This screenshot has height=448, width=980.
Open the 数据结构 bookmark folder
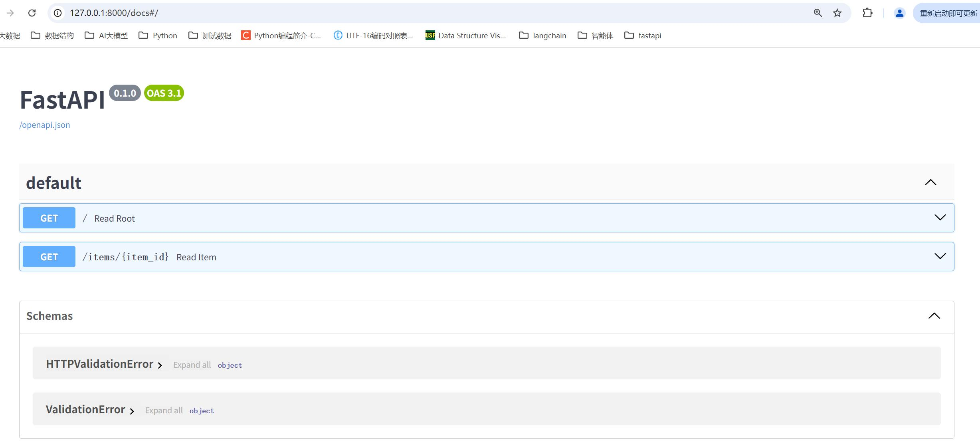(52, 36)
